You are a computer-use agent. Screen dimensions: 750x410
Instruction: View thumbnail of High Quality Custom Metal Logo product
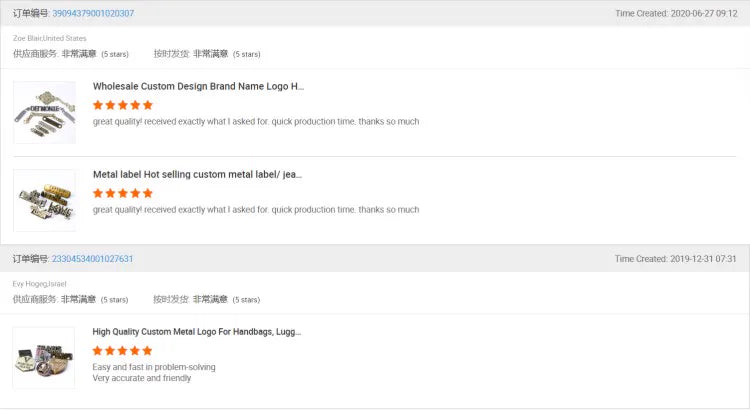click(x=44, y=357)
